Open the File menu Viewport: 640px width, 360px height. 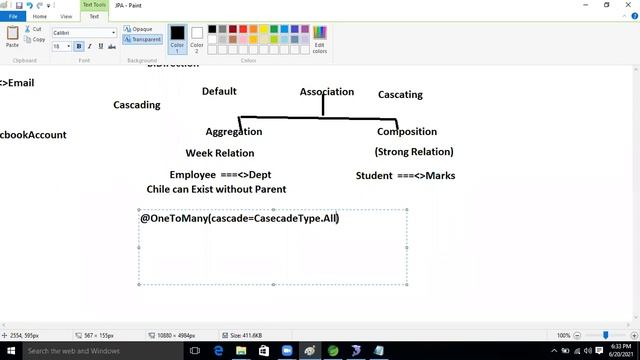(x=13, y=16)
